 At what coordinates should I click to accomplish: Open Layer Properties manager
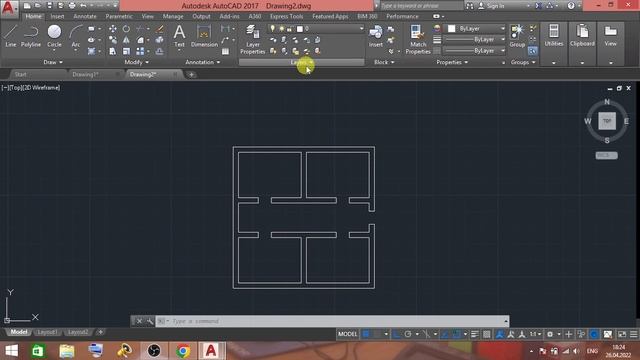tap(253, 40)
